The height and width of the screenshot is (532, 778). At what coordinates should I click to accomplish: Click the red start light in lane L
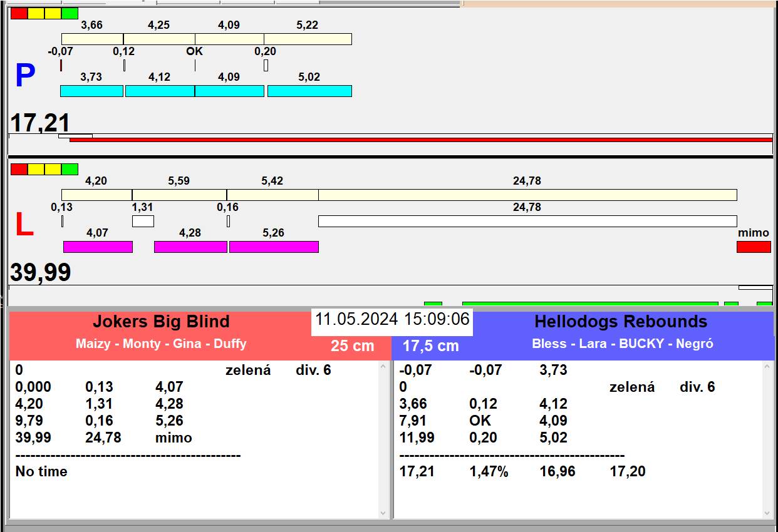pos(19,169)
